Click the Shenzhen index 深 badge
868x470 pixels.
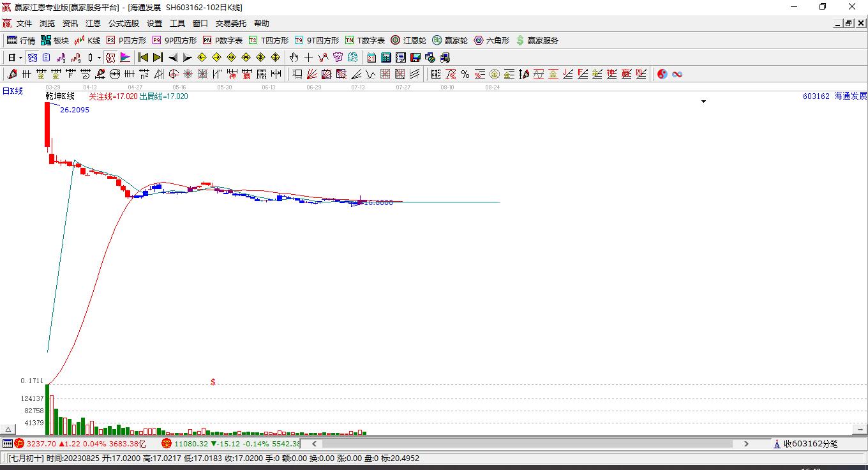click(167, 444)
